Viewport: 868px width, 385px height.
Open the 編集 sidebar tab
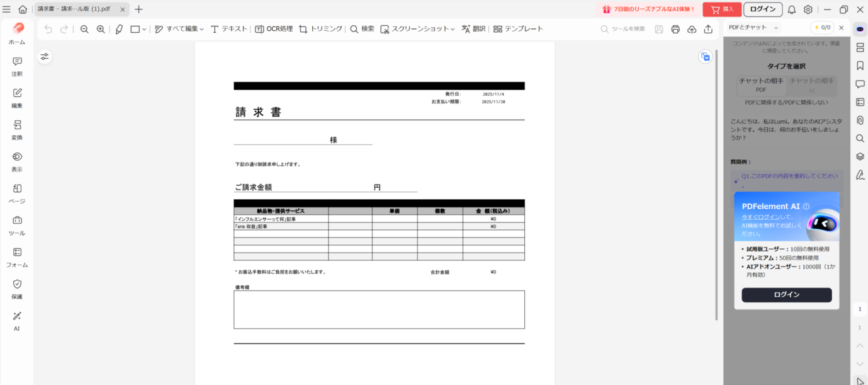tap(17, 98)
